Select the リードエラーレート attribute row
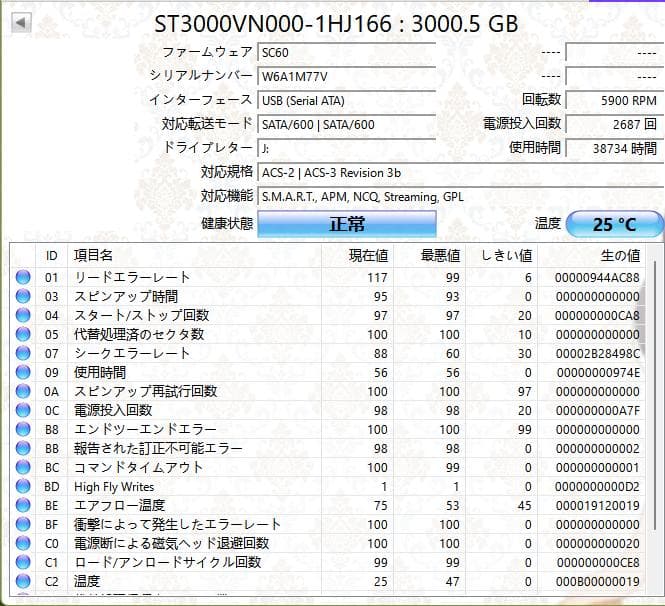 click(x=327, y=277)
